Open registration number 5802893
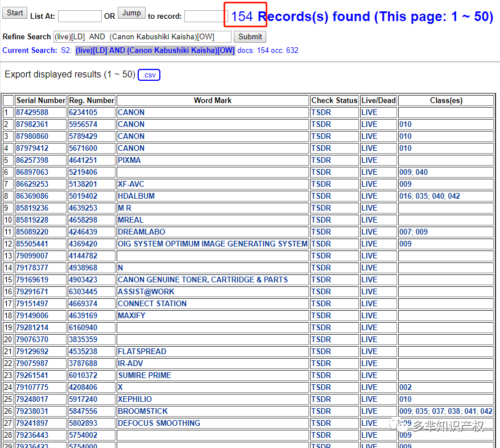The image size is (500, 448). [x=83, y=424]
